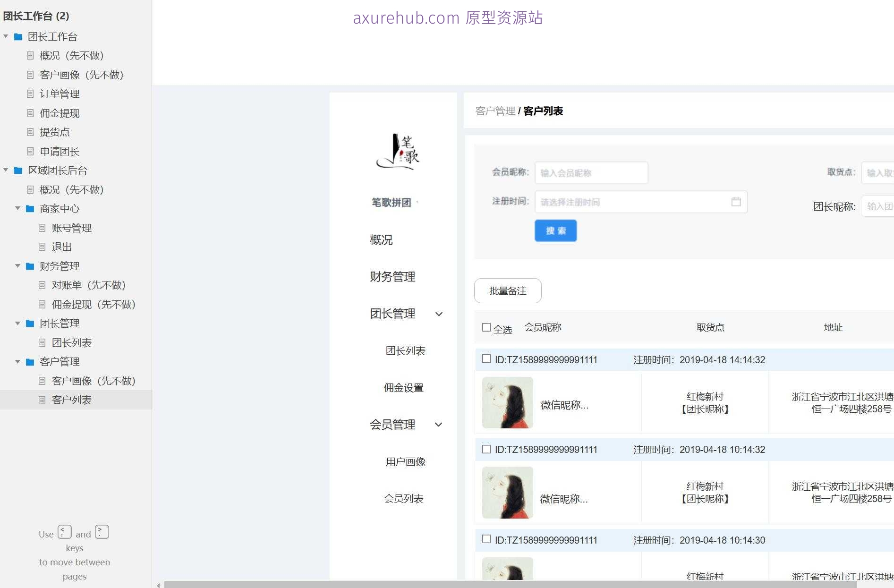The image size is (894, 588).
Task: Open 佣金设置 in the side menu
Action: (403, 388)
